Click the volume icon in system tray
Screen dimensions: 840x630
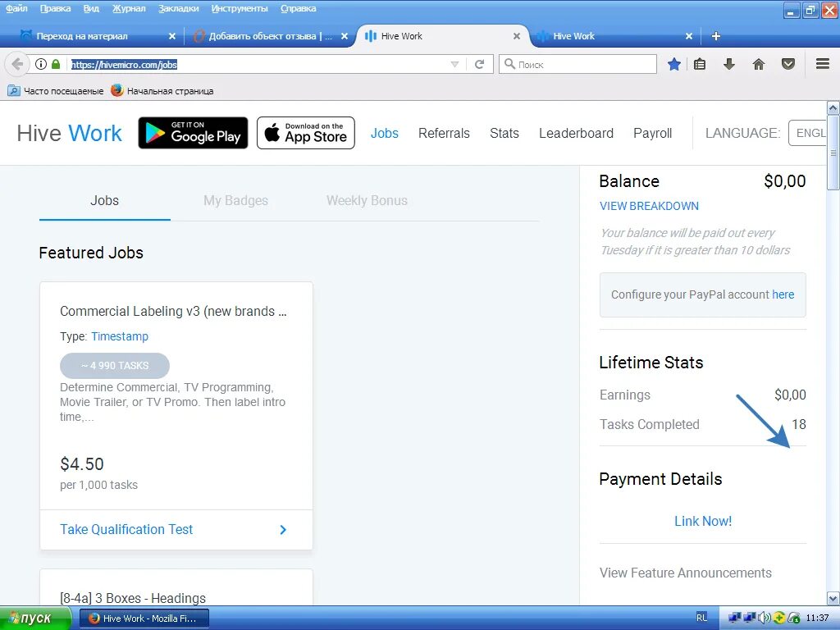(765, 618)
